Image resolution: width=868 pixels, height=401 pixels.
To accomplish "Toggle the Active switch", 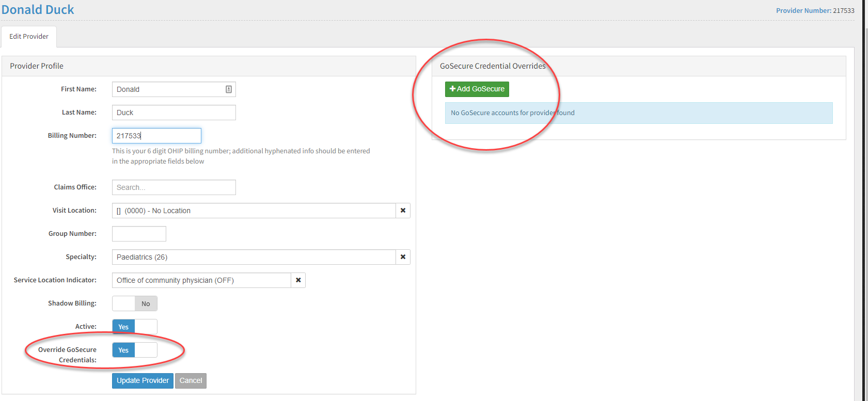I will [135, 327].
